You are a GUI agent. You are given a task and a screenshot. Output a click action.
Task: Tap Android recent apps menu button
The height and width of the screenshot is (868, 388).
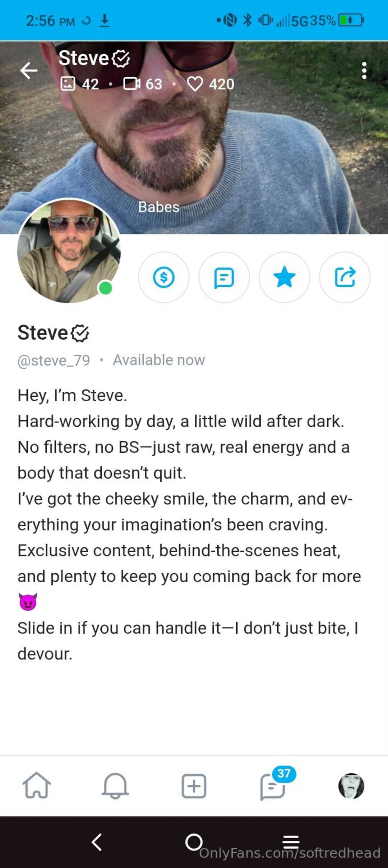(x=291, y=842)
